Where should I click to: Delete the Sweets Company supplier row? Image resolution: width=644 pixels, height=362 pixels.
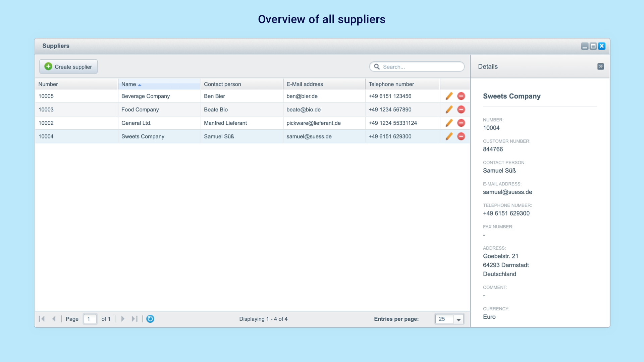pos(461,136)
